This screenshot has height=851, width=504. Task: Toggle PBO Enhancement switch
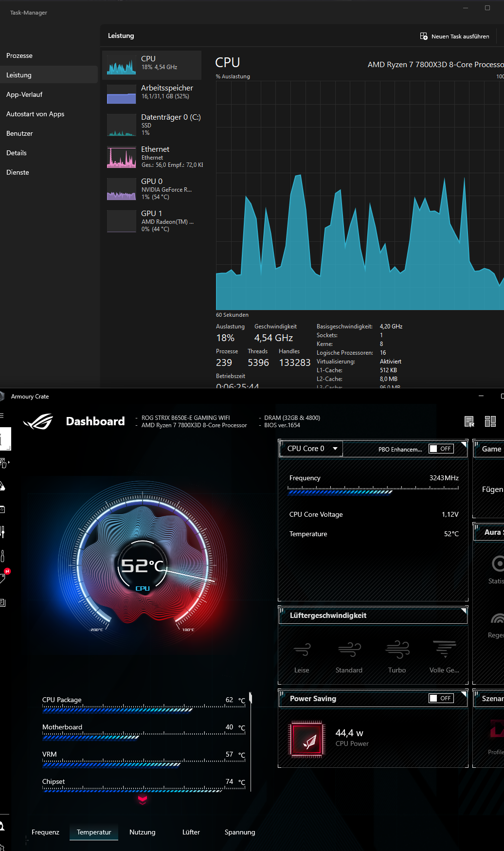[441, 449]
